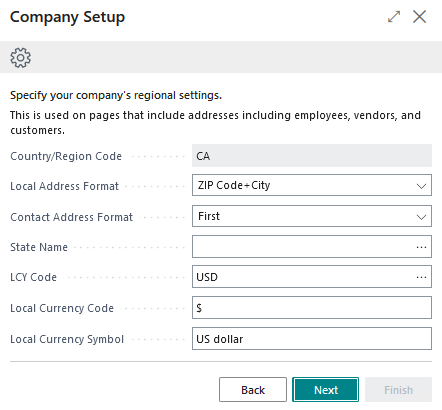Image resolution: width=442 pixels, height=410 pixels.
Task: Click 'Specify your company's regional settings' text
Action: click(116, 95)
